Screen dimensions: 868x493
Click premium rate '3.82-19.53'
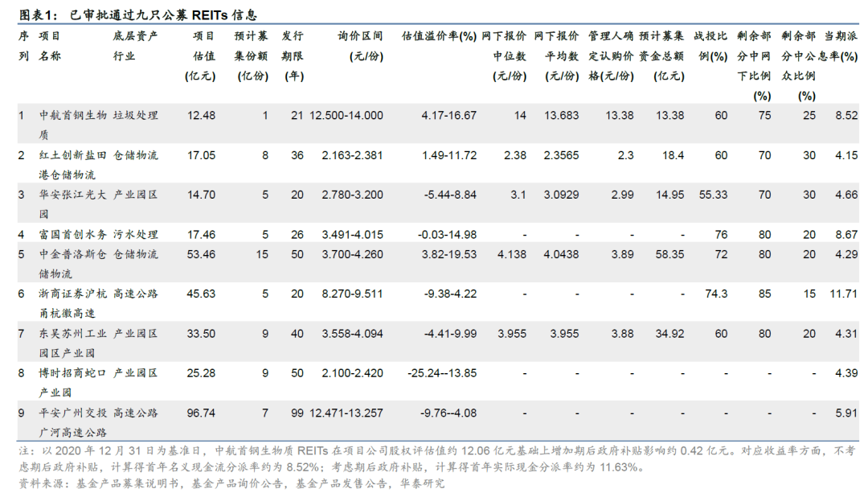pyautogui.click(x=449, y=255)
